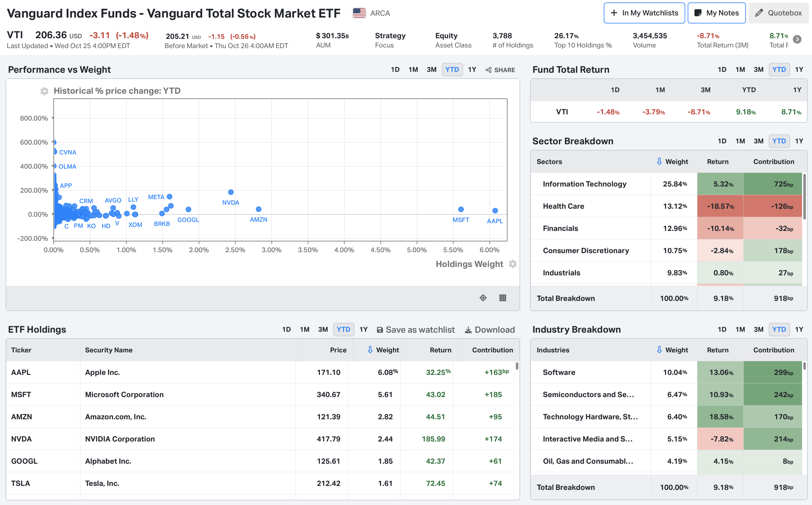Sort ETF Holdings by Contribution column
This screenshot has height=505, width=812.
[492, 350]
